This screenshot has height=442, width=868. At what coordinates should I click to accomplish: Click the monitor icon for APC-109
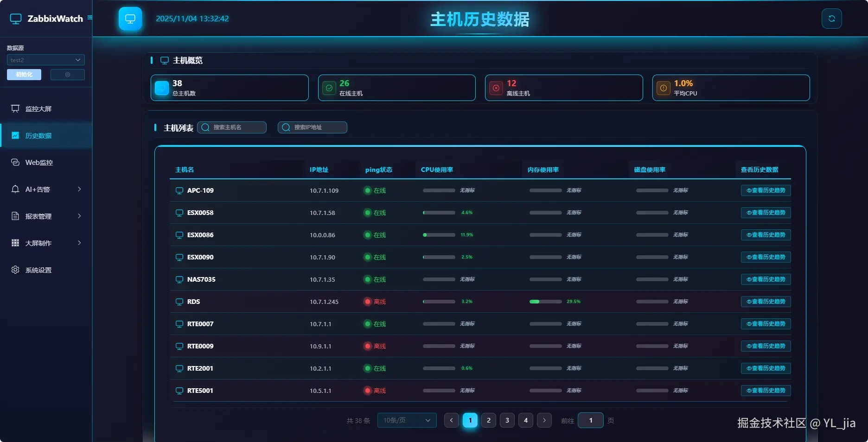[179, 190]
